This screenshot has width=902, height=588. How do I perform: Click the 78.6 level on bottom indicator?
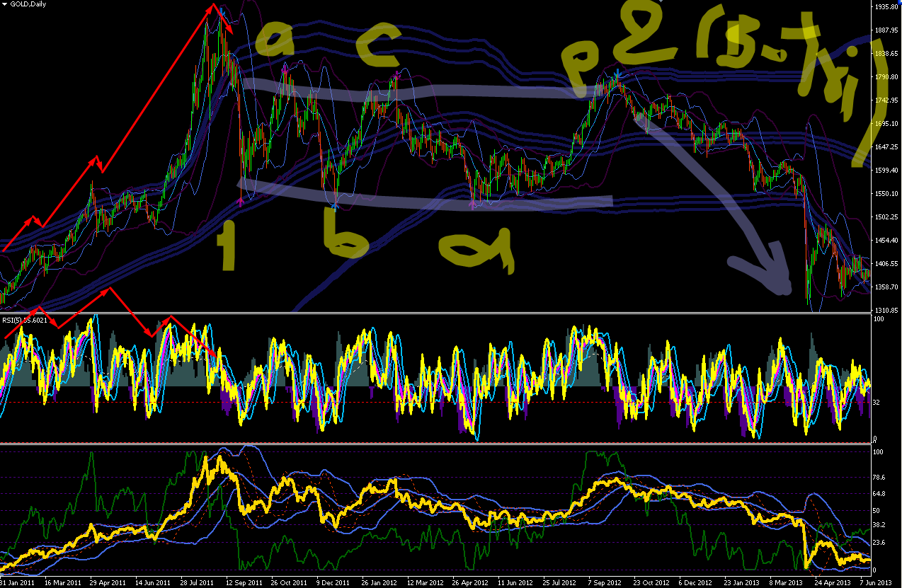tap(880, 478)
